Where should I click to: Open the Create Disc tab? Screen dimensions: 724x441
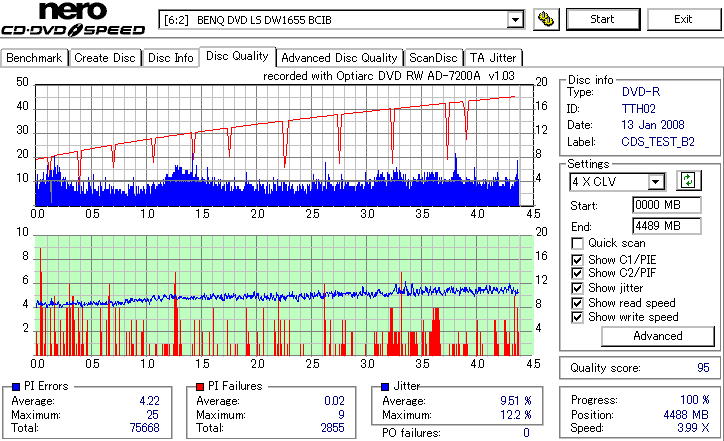(105, 58)
